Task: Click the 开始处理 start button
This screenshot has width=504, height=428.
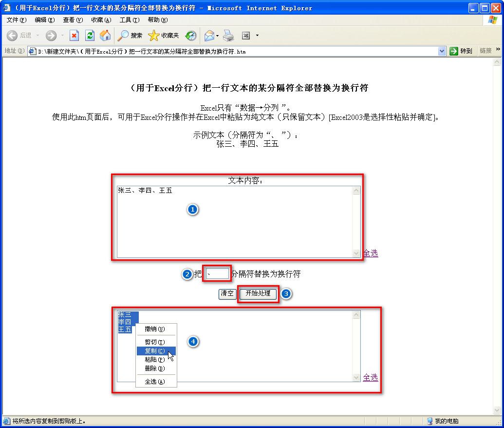Action: click(258, 294)
